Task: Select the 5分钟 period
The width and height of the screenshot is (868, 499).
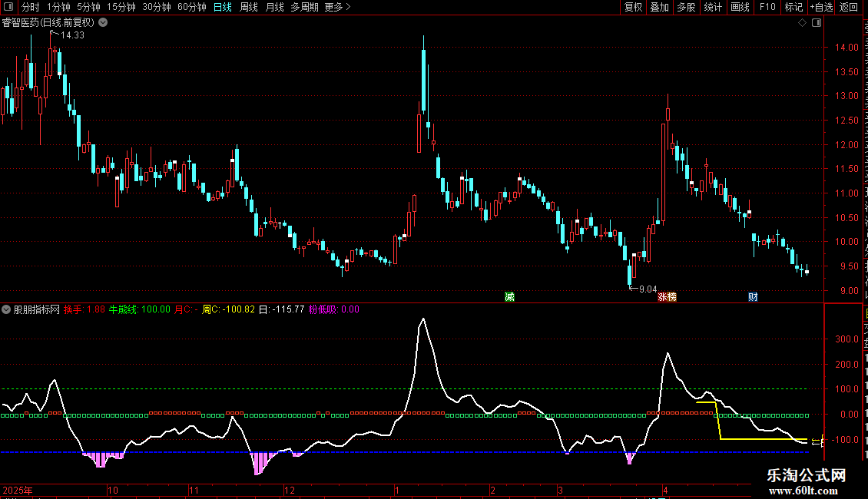Action: [x=88, y=7]
